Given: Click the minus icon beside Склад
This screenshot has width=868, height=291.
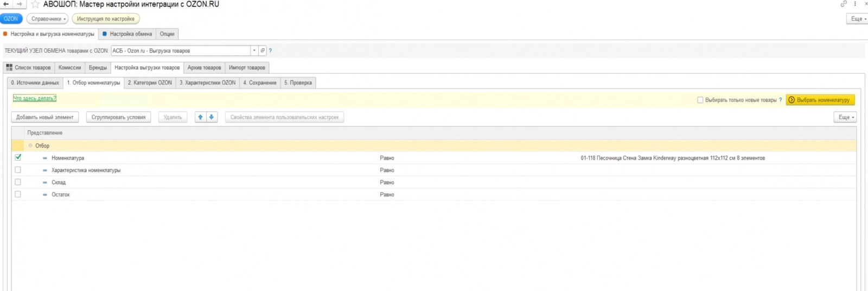Looking at the screenshot, I should click(x=45, y=182).
